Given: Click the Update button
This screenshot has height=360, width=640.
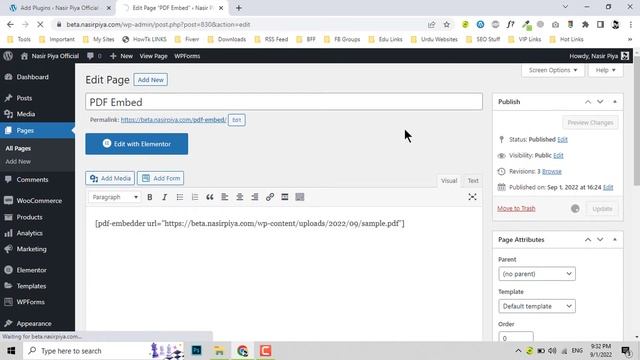Looking at the screenshot, I should click(x=602, y=209).
